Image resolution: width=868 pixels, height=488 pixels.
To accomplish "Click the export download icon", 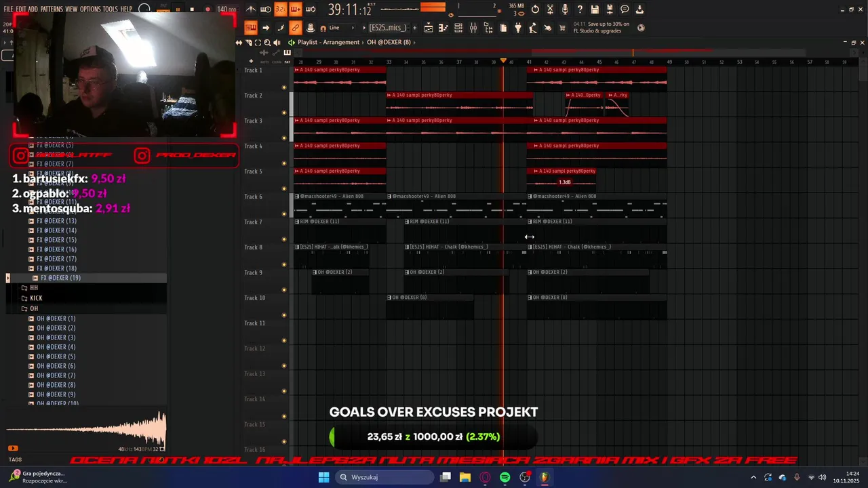I will (639, 9).
